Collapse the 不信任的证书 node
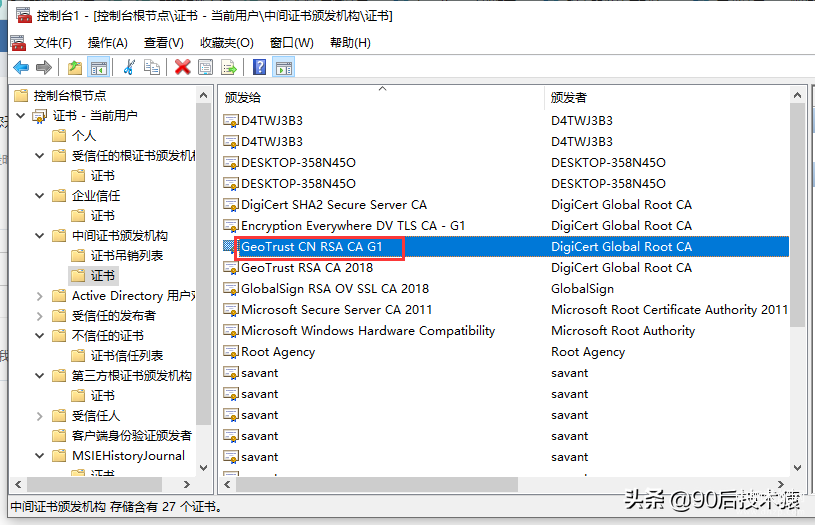 click(40, 336)
